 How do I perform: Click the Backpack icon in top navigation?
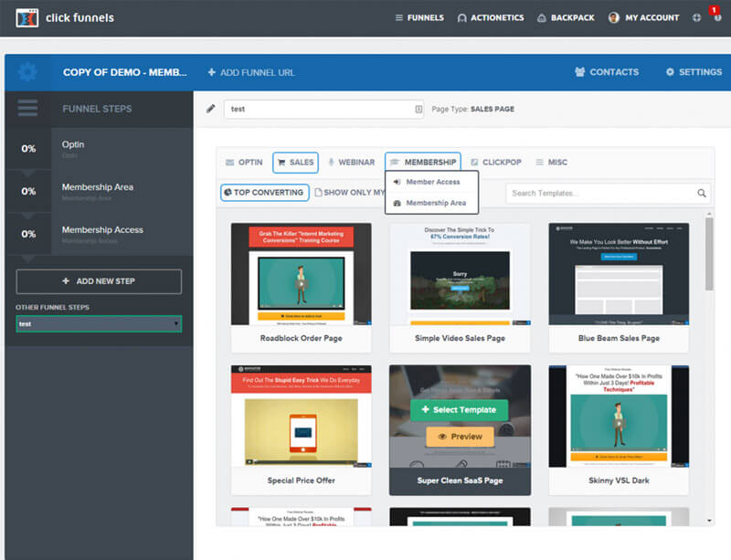[x=542, y=17]
